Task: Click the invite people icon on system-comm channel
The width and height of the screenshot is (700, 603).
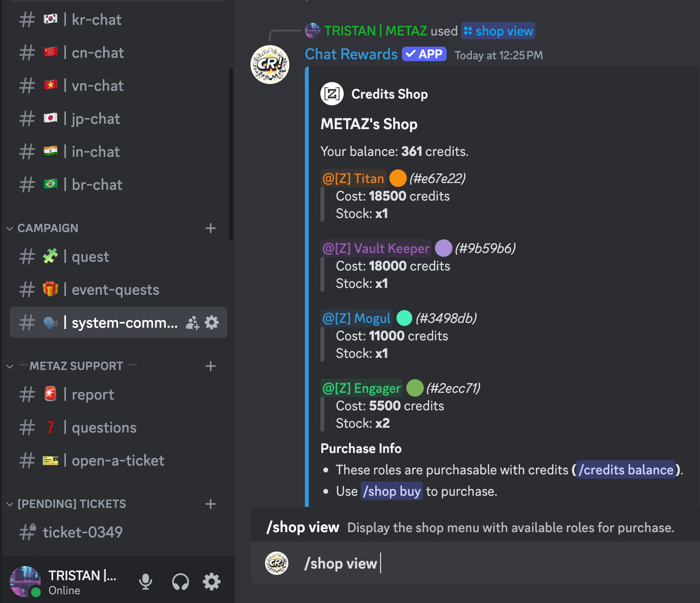Action: 193,323
